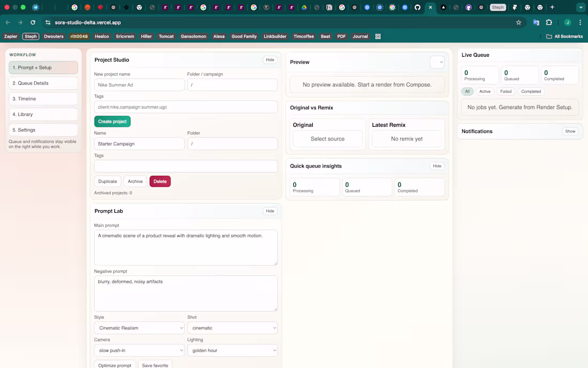The height and width of the screenshot is (368, 588).
Task: Click the address bar URL
Action: (x=88, y=22)
